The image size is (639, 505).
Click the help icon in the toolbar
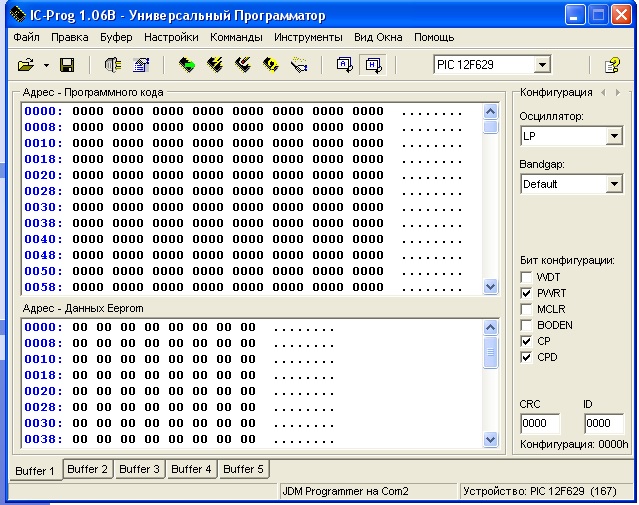tap(613, 65)
